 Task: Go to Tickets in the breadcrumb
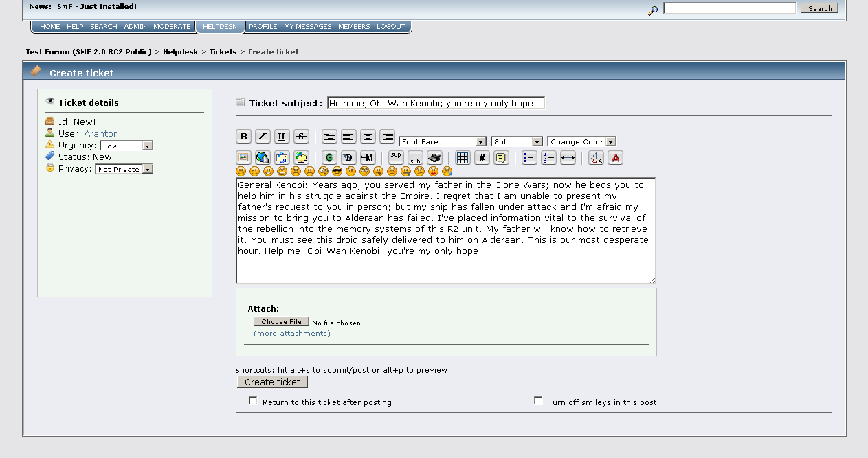(223, 51)
